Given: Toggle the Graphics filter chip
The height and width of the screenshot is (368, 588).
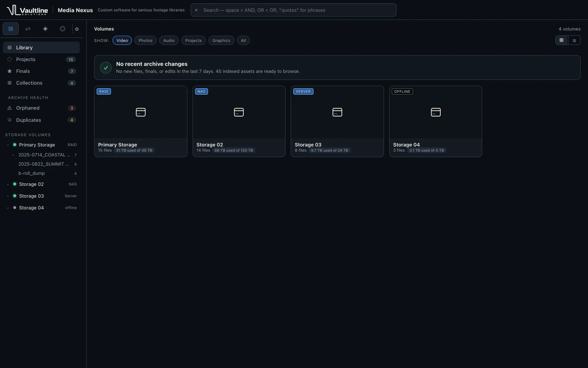Looking at the screenshot, I should tap(221, 40).
